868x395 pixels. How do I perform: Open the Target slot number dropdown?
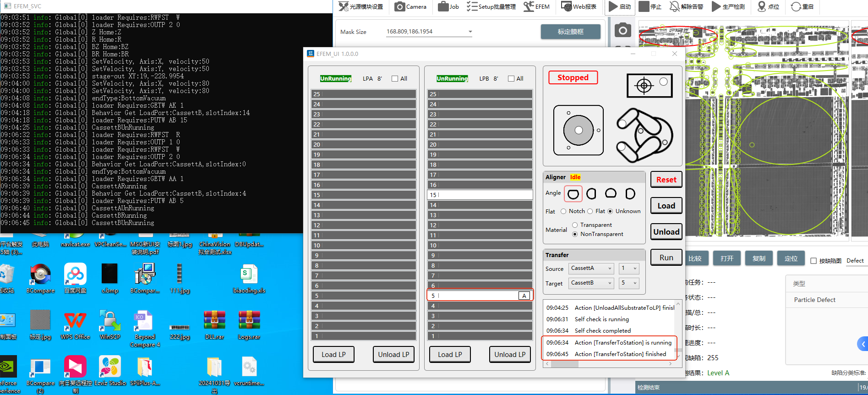point(635,283)
